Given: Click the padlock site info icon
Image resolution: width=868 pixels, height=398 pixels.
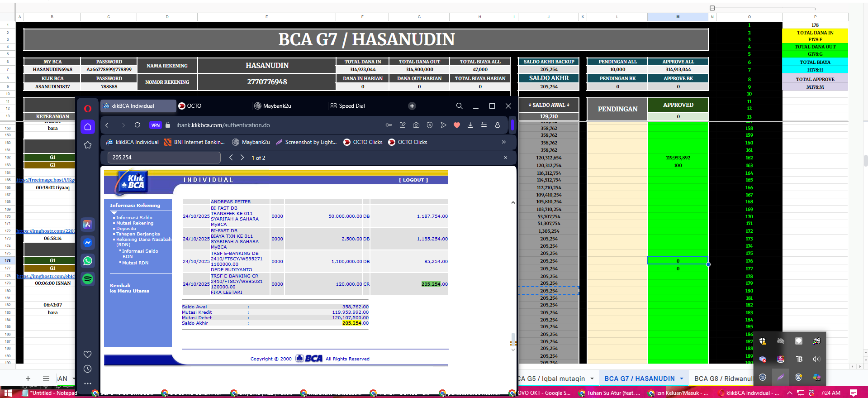Looking at the screenshot, I should pyautogui.click(x=168, y=125).
